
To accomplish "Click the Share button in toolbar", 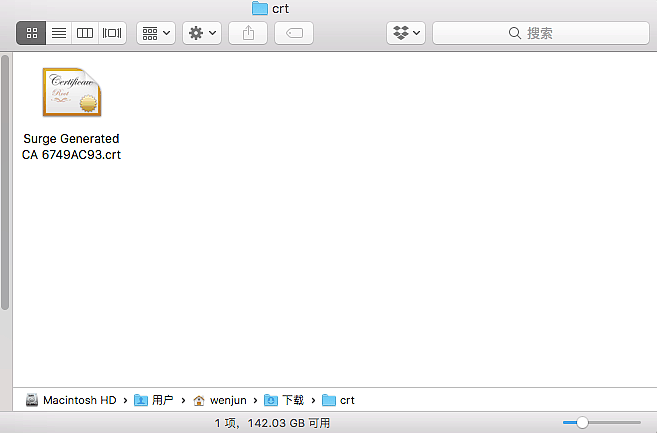I will pyautogui.click(x=248, y=33).
